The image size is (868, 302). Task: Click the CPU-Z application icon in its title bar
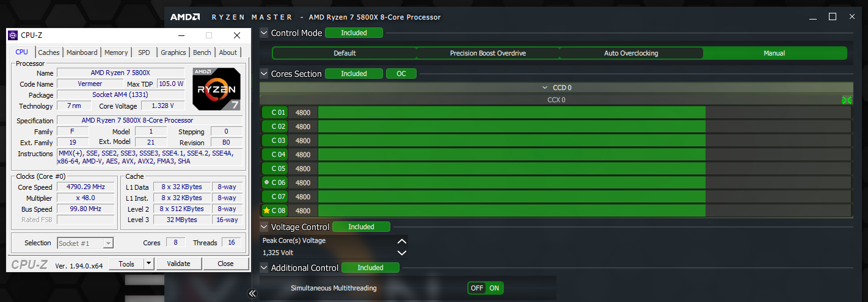(x=13, y=35)
